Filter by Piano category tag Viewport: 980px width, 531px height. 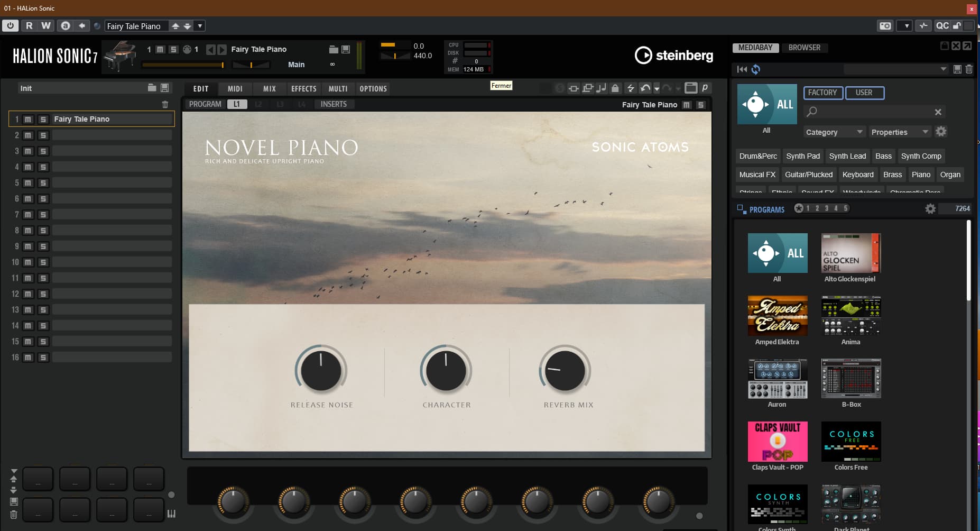coord(921,175)
